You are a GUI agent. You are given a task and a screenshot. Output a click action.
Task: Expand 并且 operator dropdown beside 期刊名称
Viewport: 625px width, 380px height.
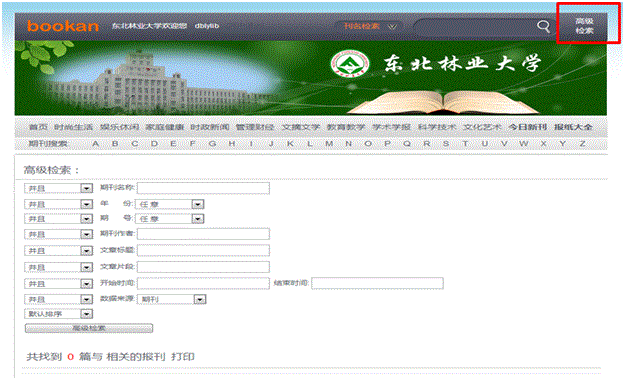pos(59,188)
